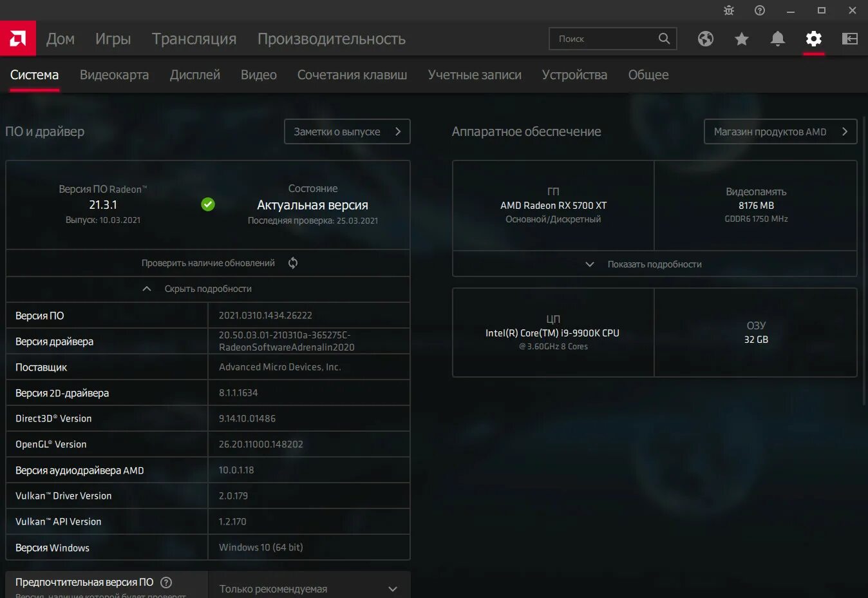Viewport: 868px width, 598px height.
Task: Click the Direct3D value 9.14.10.01486
Action: tap(247, 418)
